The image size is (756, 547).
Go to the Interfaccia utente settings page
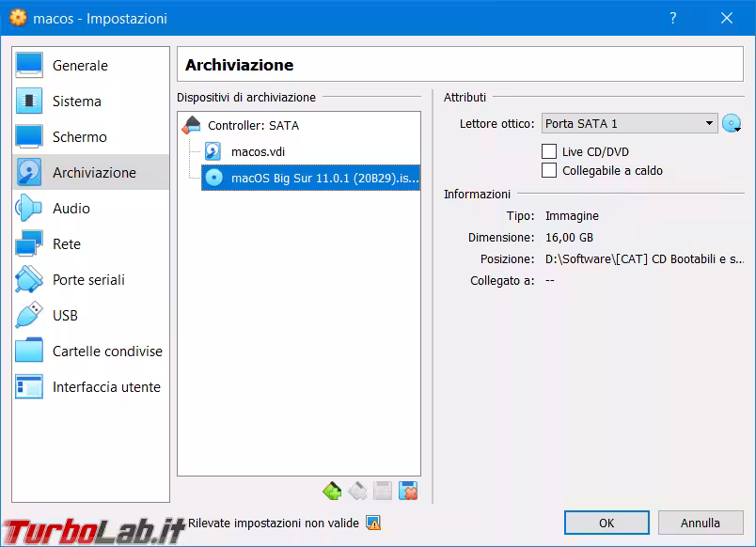(x=105, y=387)
